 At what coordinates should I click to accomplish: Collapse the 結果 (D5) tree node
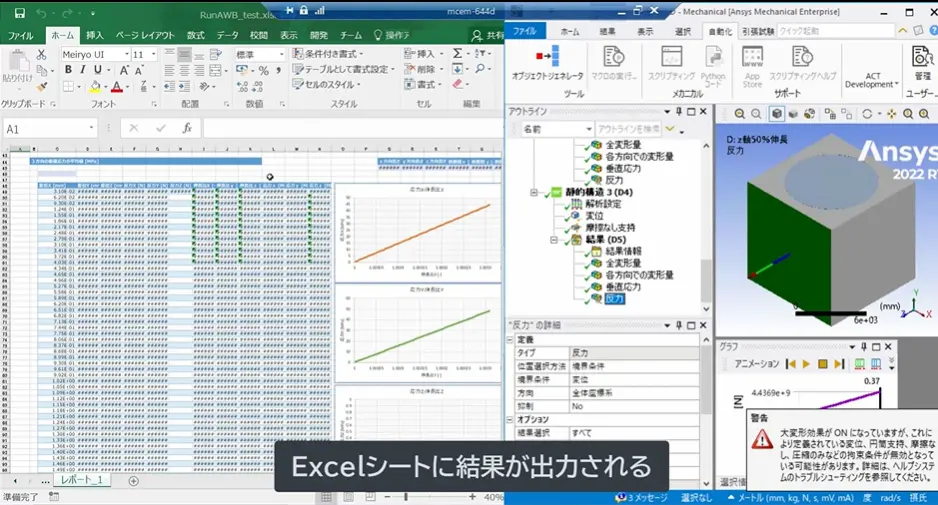tap(554, 240)
